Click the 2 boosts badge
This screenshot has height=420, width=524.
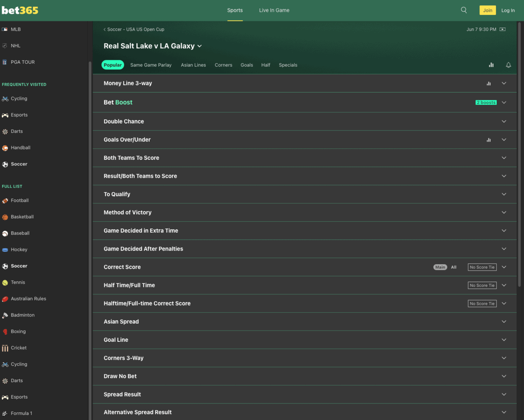pos(486,103)
